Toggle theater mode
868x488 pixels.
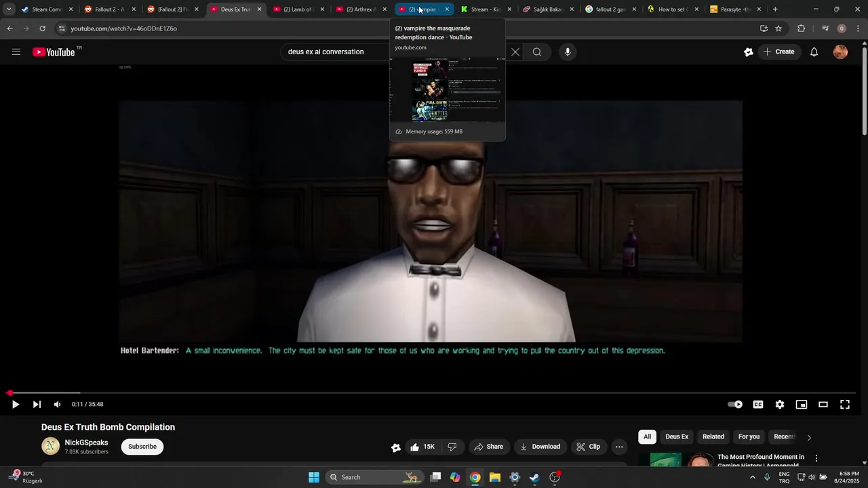(x=823, y=405)
